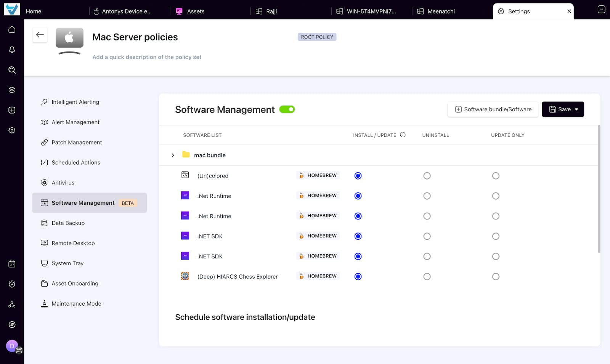Switch to the WIN-5T4MVPNI7 tab
Viewport: 610px width, 364px height.
point(366,11)
